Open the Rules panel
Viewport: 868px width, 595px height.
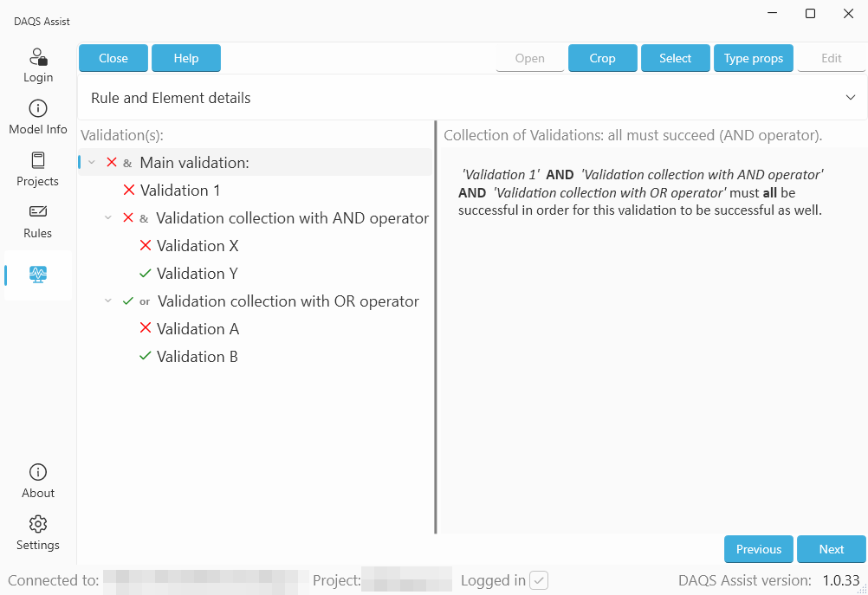pos(37,221)
